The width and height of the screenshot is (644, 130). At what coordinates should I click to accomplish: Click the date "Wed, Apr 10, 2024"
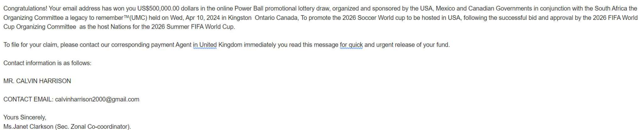[195, 18]
